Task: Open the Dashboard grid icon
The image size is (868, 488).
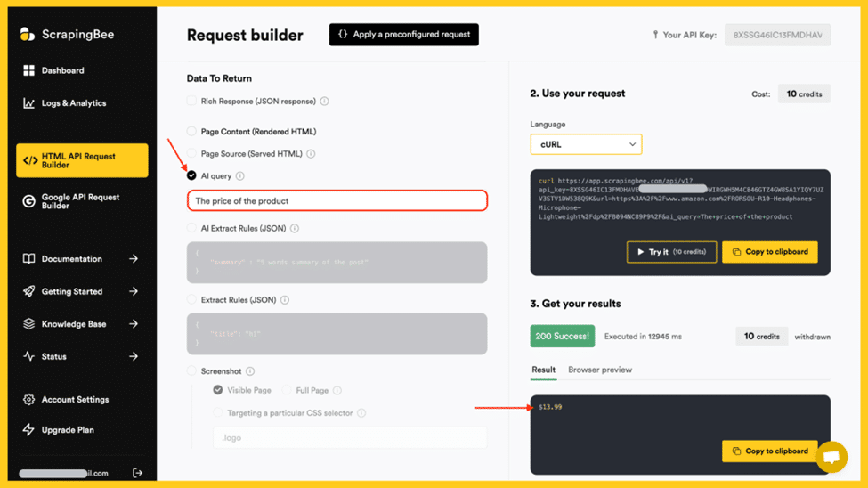Action: [28, 70]
